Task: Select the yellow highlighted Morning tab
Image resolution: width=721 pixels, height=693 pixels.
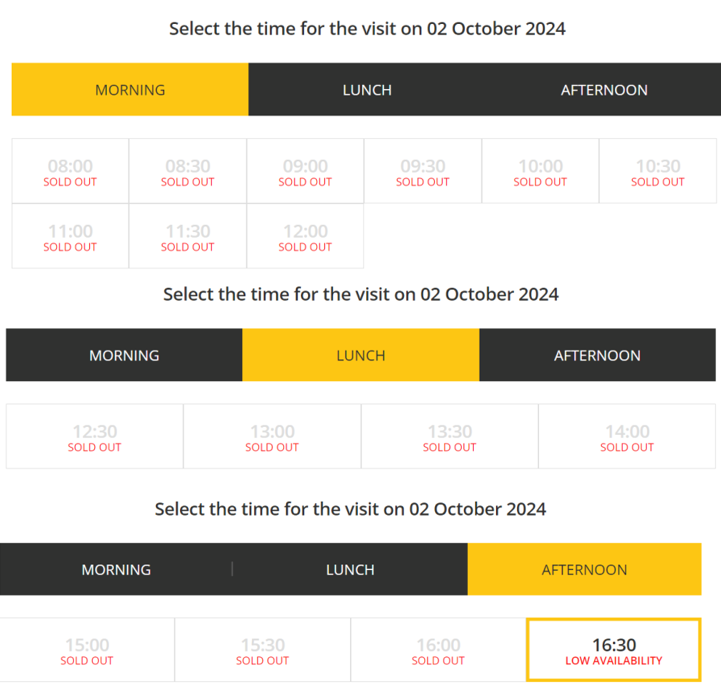Action: tap(130, 90)
